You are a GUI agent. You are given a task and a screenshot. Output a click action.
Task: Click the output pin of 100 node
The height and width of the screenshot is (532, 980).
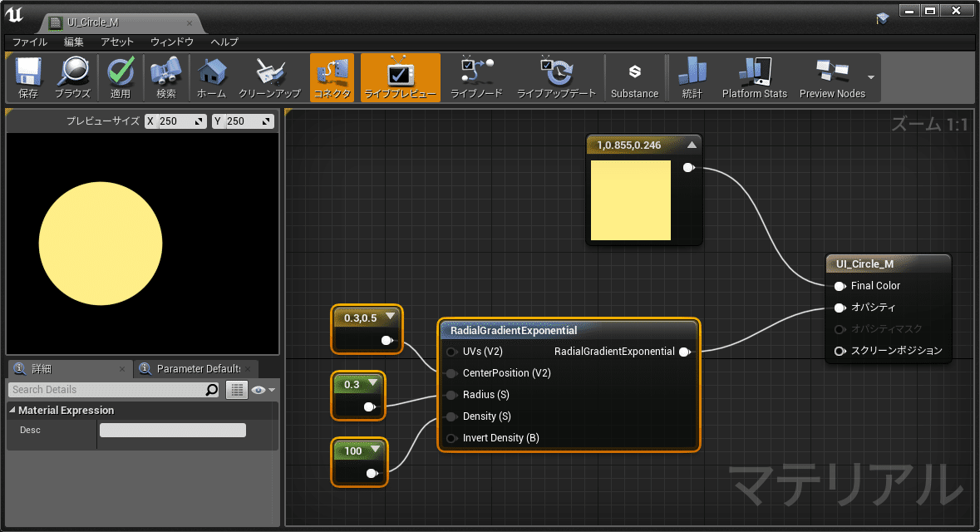coord(372,473)
